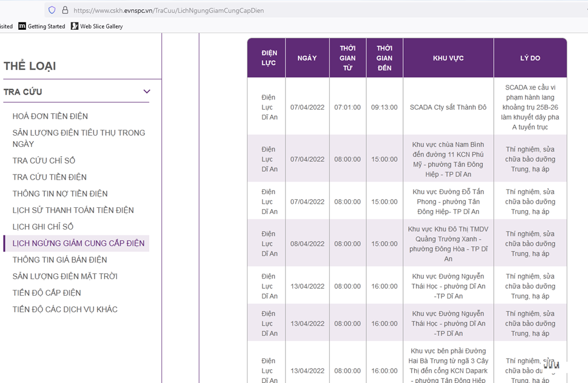Click the 07:01:00 start time cell
Image resolution: width=588 pixels, height=383 pixels.
point(347,107)
